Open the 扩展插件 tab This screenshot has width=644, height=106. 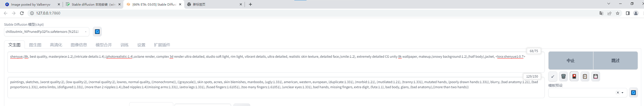(x=162, y=45)
